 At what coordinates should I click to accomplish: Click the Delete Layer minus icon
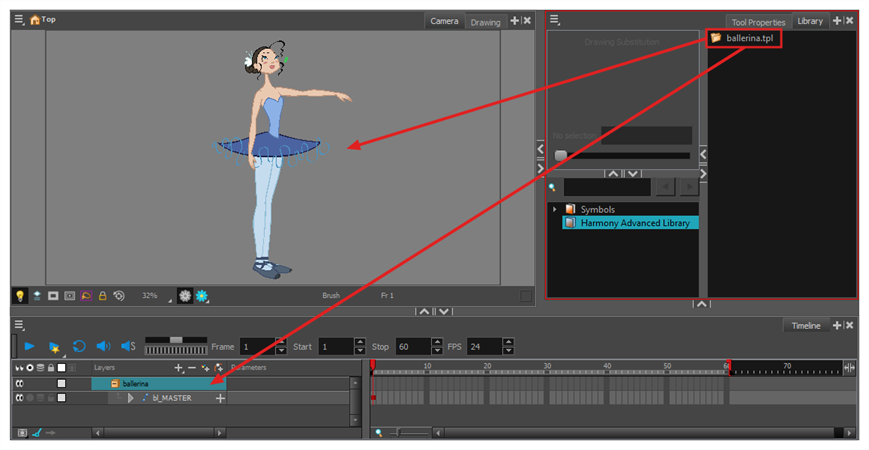coord(192,368)
